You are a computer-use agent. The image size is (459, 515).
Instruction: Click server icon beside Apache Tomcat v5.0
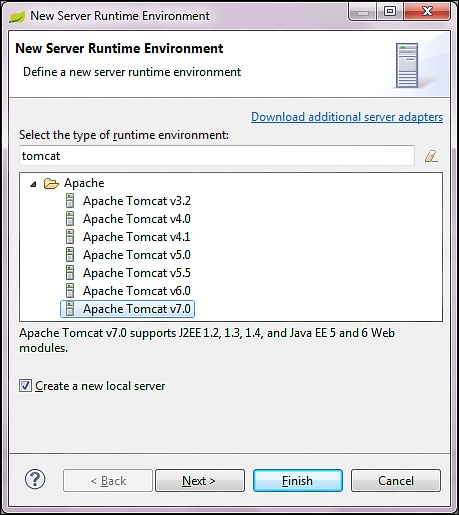coord(70,255)
